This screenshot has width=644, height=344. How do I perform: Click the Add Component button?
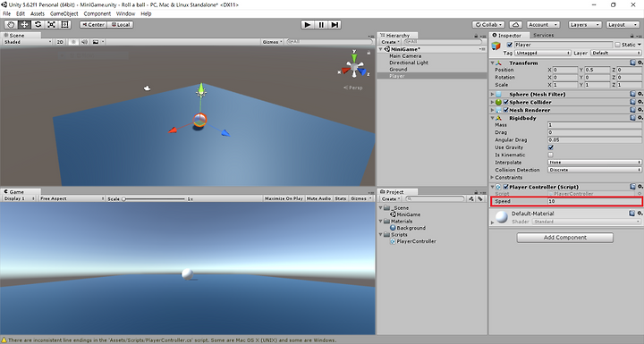point(564,238)
